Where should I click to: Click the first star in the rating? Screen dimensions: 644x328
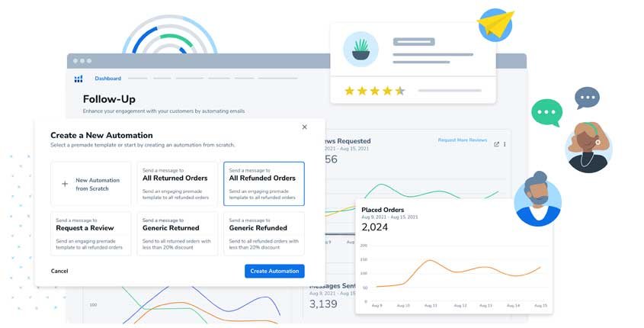pos(350,91)
